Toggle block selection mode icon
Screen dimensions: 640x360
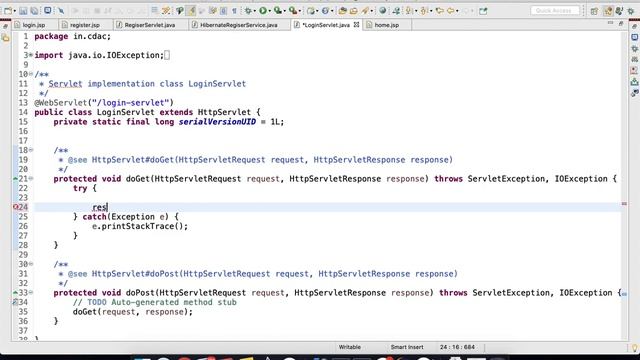224,11
